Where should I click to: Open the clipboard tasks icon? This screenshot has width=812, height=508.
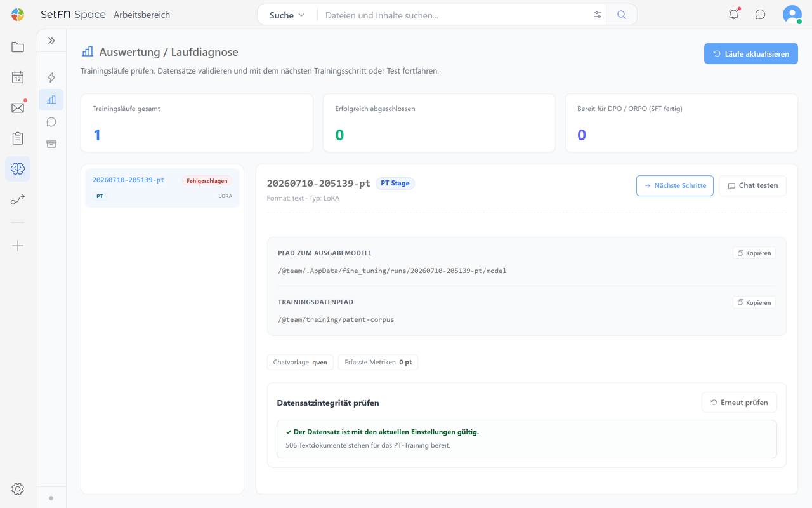tap(18, 138)
